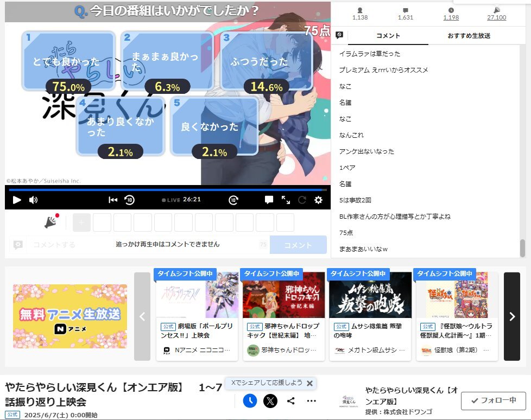The height and width of the screenshot is (420, 531).
Task: Click the comment まあまあいいなw
Action: coord(363,249)
